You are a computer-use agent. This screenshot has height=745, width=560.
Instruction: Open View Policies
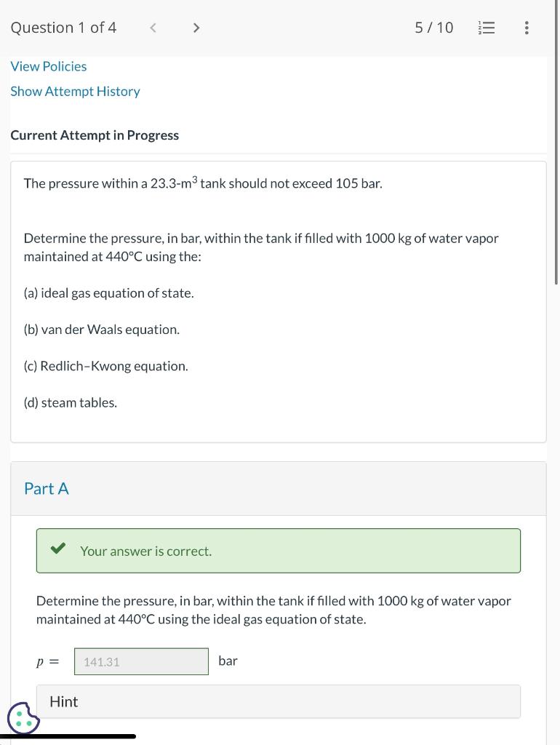point(48,66)
